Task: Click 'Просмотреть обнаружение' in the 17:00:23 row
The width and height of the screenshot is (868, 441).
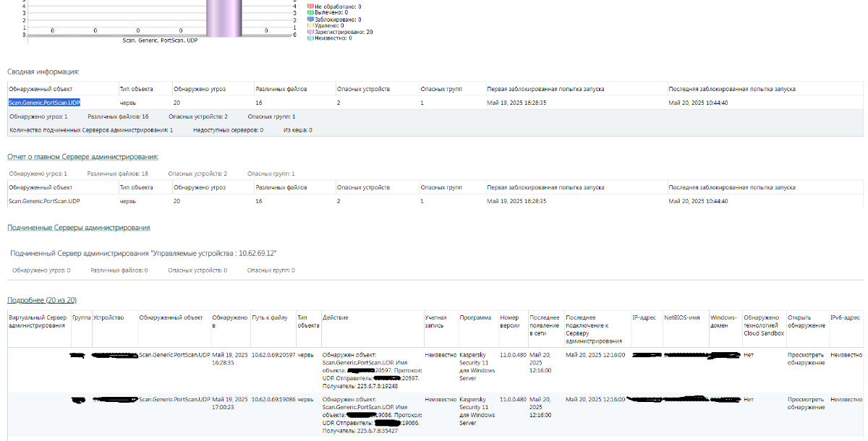Action: coord(807,403)
